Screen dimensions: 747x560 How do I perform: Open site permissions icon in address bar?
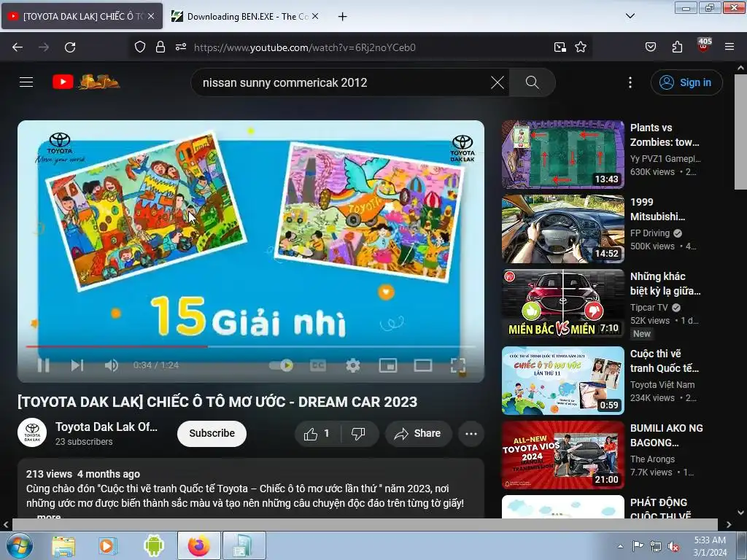pyautogui.click(x=181, y=47)
